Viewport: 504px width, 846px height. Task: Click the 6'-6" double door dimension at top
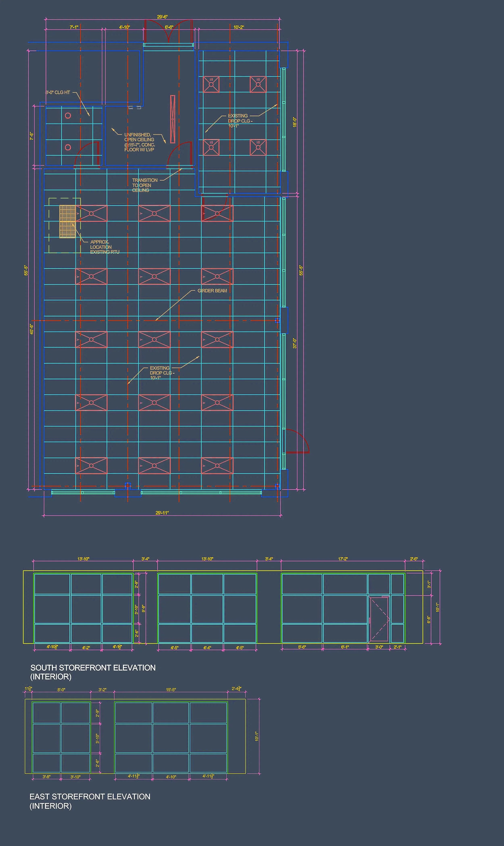coord(169,27)
